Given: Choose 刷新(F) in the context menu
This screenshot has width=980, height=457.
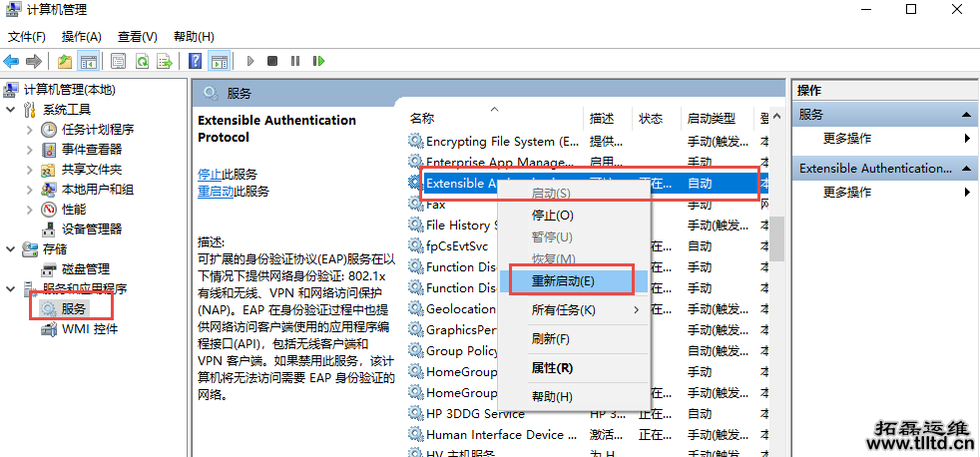Looking at the screenshot, I should (x=575, y=339).
